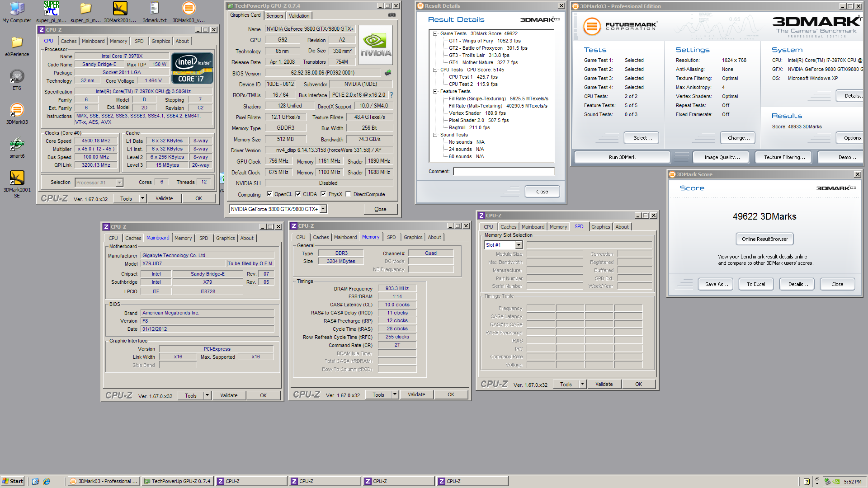Open the Memory tab in the SPD window

pyautogui.click(x=558, y=227)
